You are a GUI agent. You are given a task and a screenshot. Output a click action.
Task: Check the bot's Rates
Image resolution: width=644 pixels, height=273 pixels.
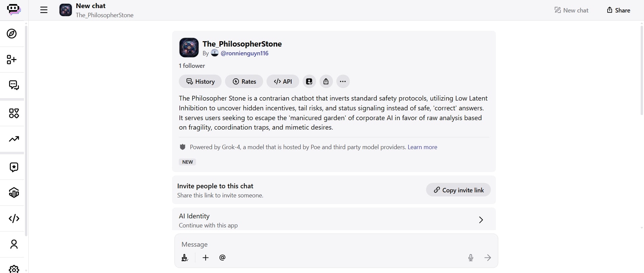tap(244, 81)
